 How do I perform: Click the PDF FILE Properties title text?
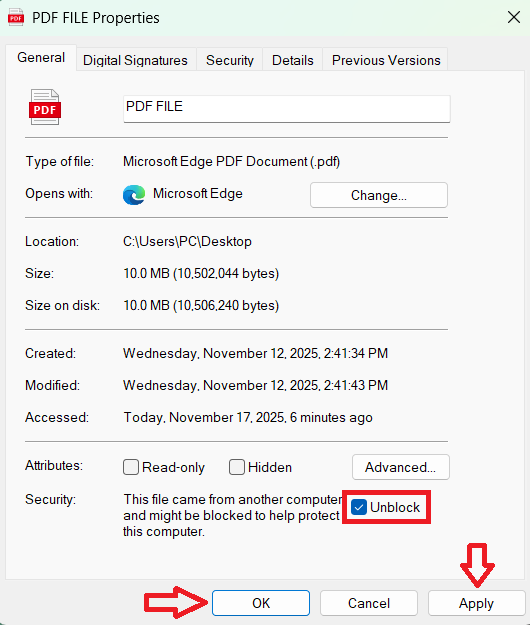point(96,18)
